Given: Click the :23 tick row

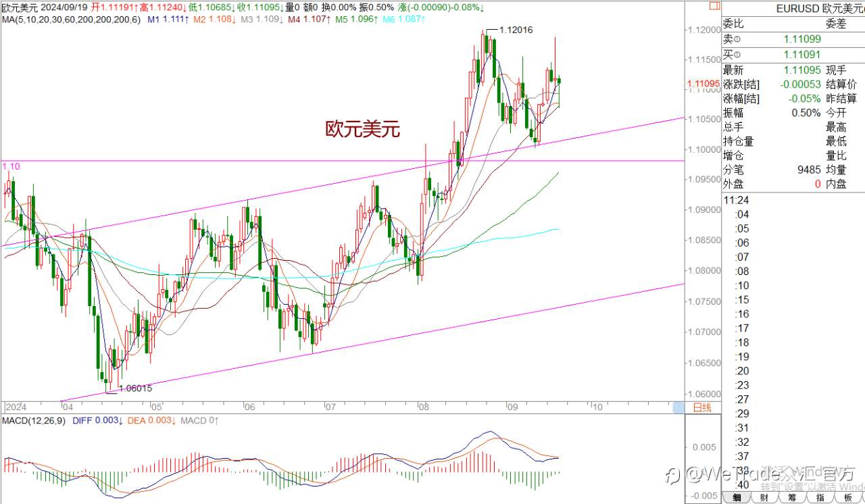Looking at the screenshot, I should click(x=741, y=385).
